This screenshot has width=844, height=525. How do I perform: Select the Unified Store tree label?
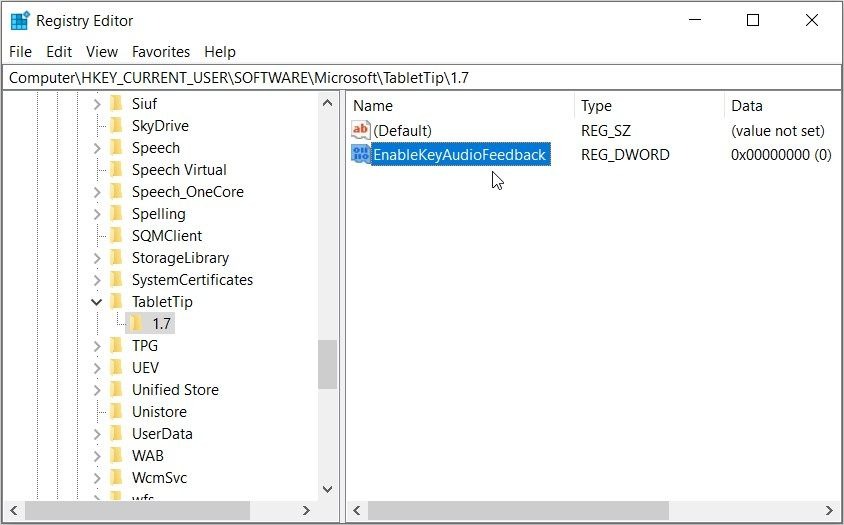click(175, 389)
